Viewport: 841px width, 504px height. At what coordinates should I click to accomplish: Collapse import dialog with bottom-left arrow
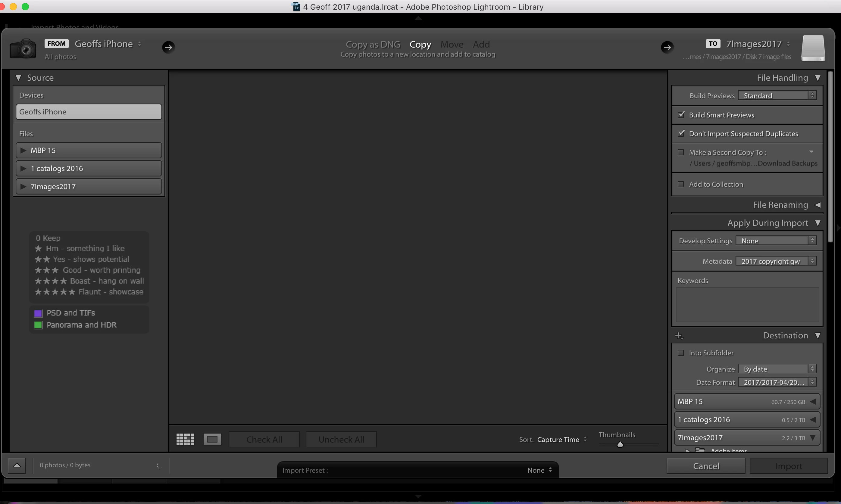coord(17,465)
